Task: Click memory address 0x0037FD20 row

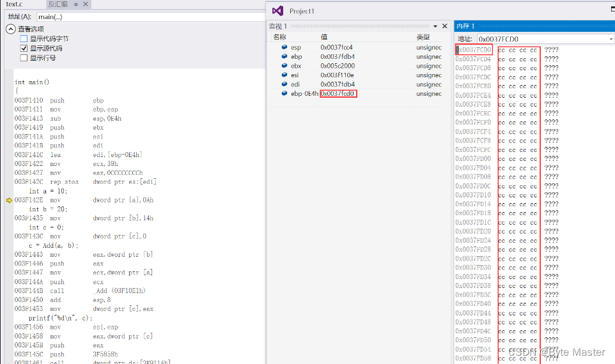Action: pyautogui.click(x=473, y=231)
